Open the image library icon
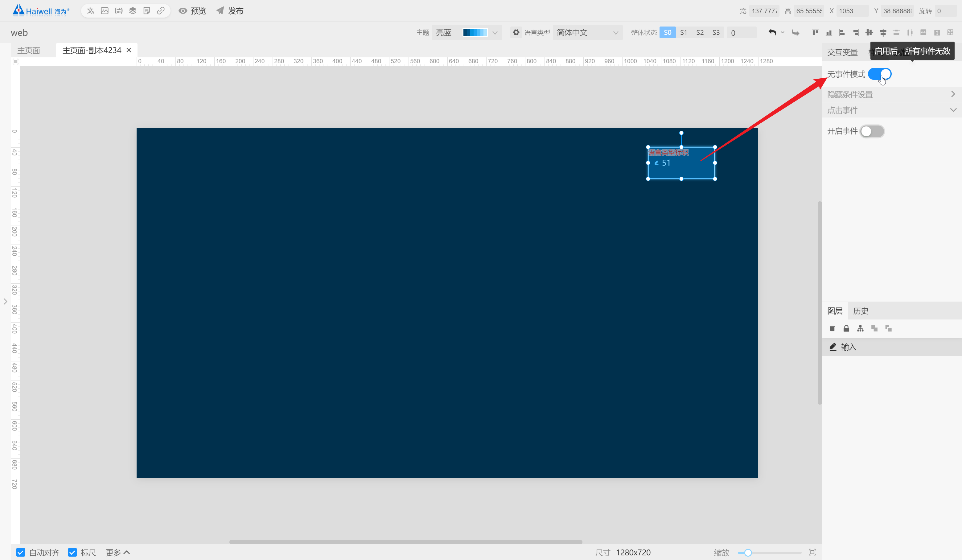This screenshot has width=962, height=560. pos(105,11)
